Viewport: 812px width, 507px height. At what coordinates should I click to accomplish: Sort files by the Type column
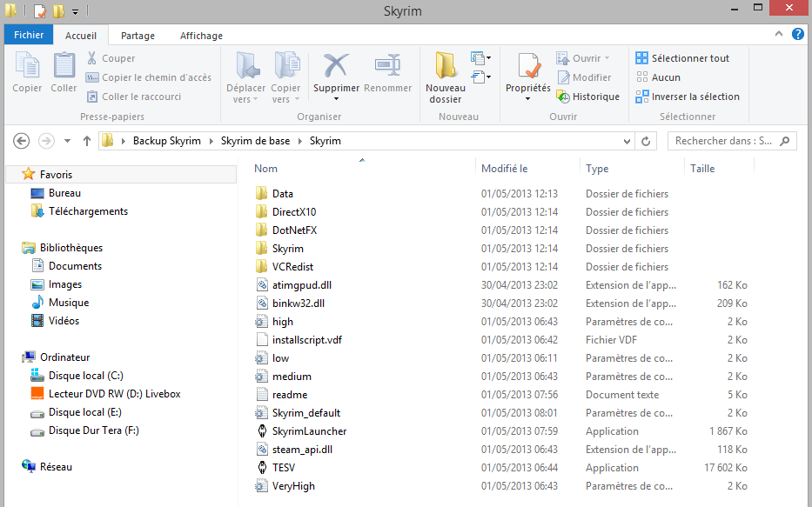(597, 168)
